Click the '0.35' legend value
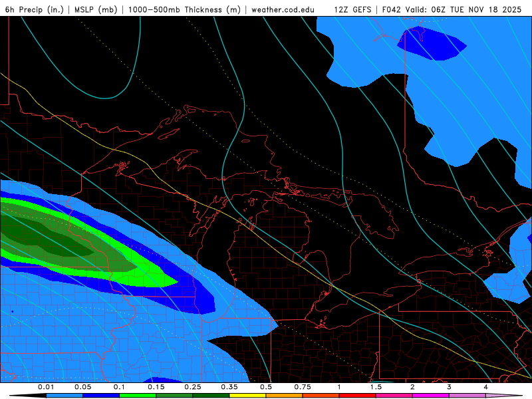 click(x=229, y=387)
